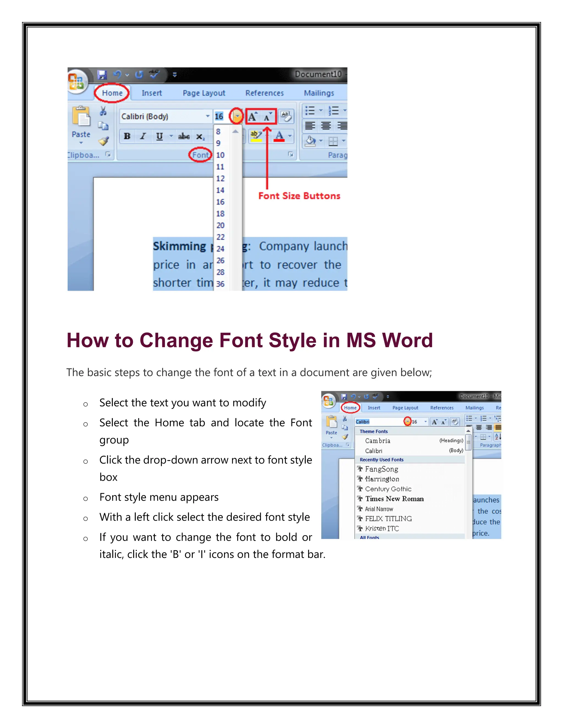Switch to Home tab in the font-list screenshot
This screenshot has width=563, height=728.
pos(350,408)
